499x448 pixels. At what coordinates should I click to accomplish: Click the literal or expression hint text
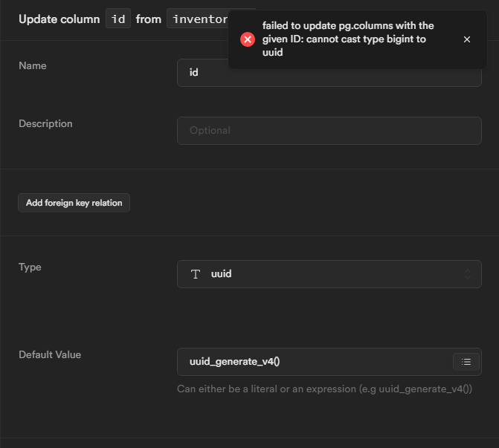pyautogui.click(x=324, y=389)
